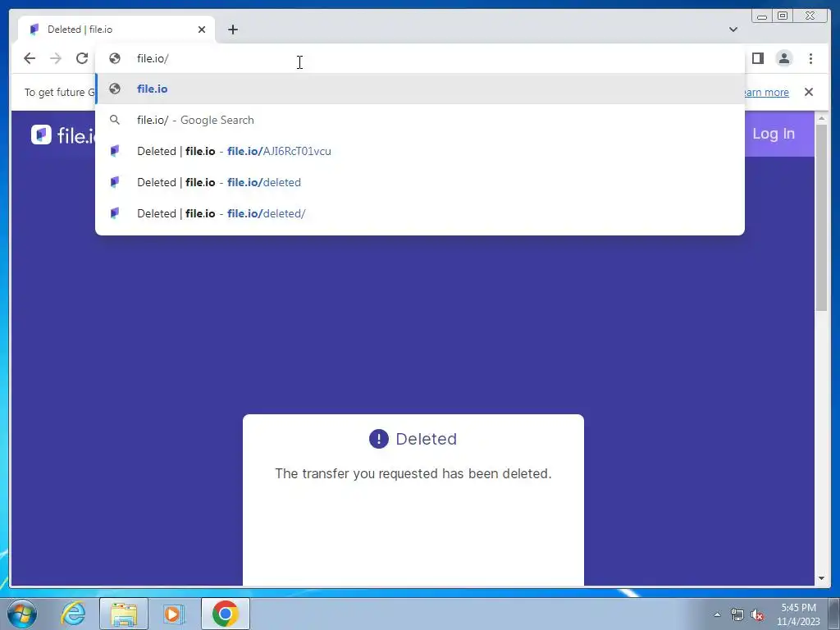This screenshot has width=840, height=630.
Task: Select the 'Deleted | file.io' browser tab
Action: [x=116, y=30]
